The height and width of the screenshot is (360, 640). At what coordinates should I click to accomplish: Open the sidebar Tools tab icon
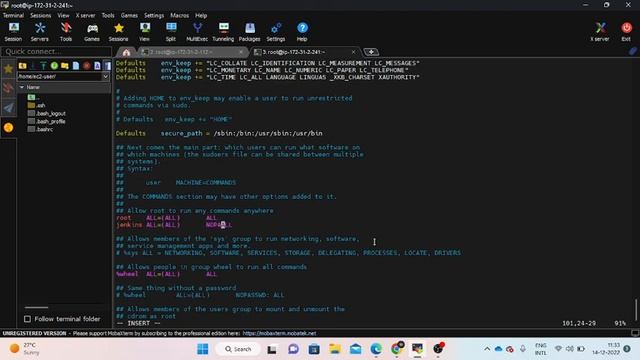click(8, 88)
